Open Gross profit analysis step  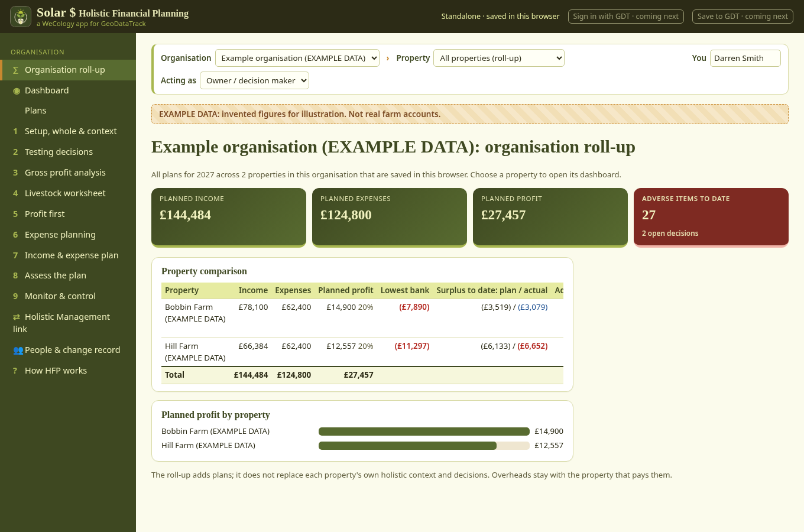[68, 173]
